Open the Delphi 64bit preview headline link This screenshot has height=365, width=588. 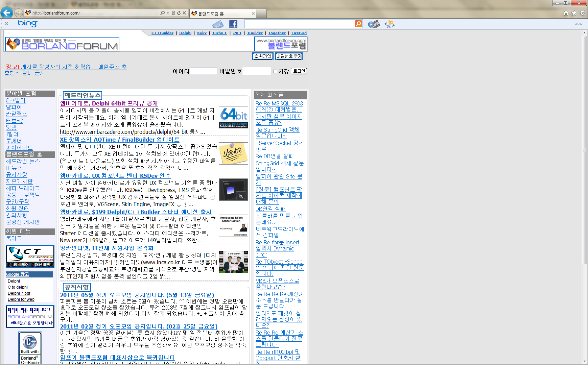coord(109,103)
